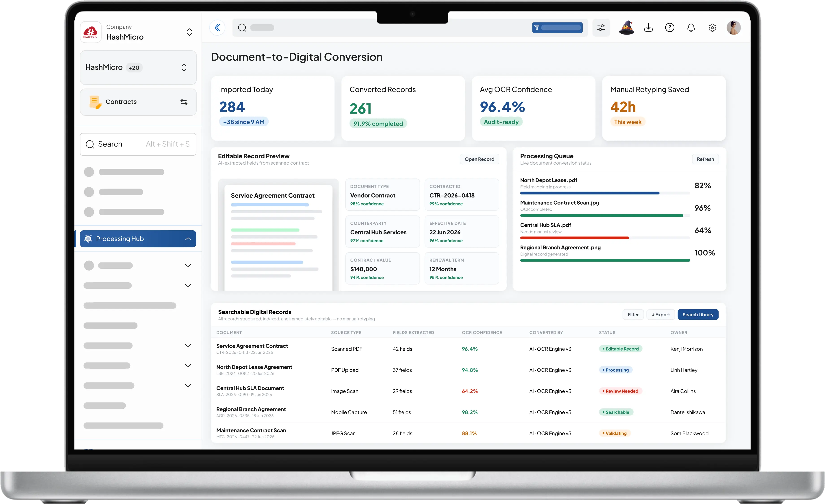Viewport: 825px width, 504px height.
Task: Click the sidebar Search input field
Action: point(138,144)
